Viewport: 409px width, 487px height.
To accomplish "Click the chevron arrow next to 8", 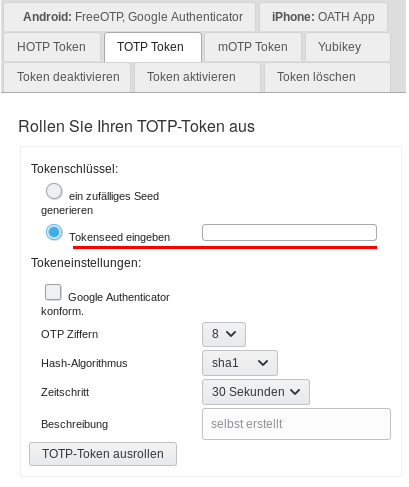I will 231,334.
